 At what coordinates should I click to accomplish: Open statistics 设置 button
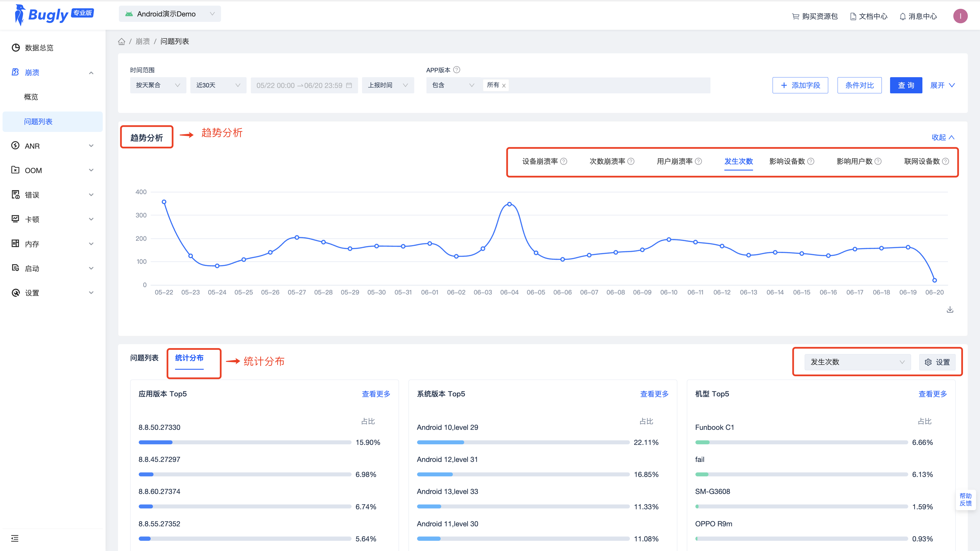tap(937, 362)
